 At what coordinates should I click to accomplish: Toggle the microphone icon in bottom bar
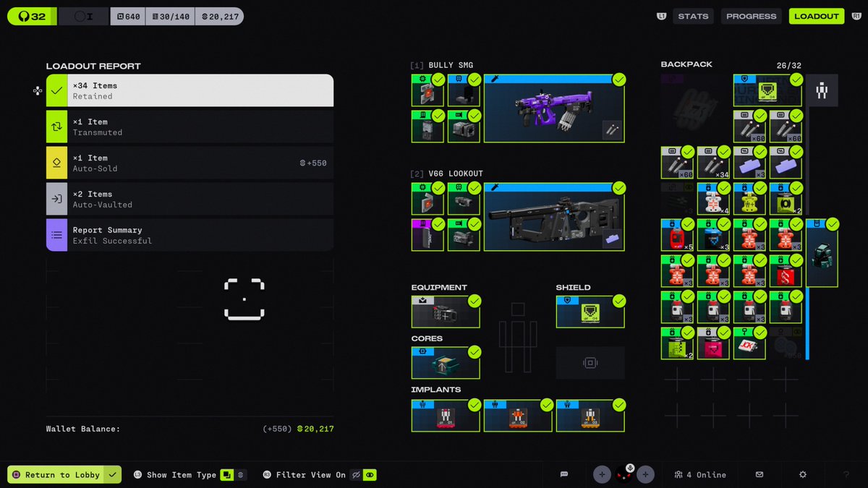coord(629,468)
